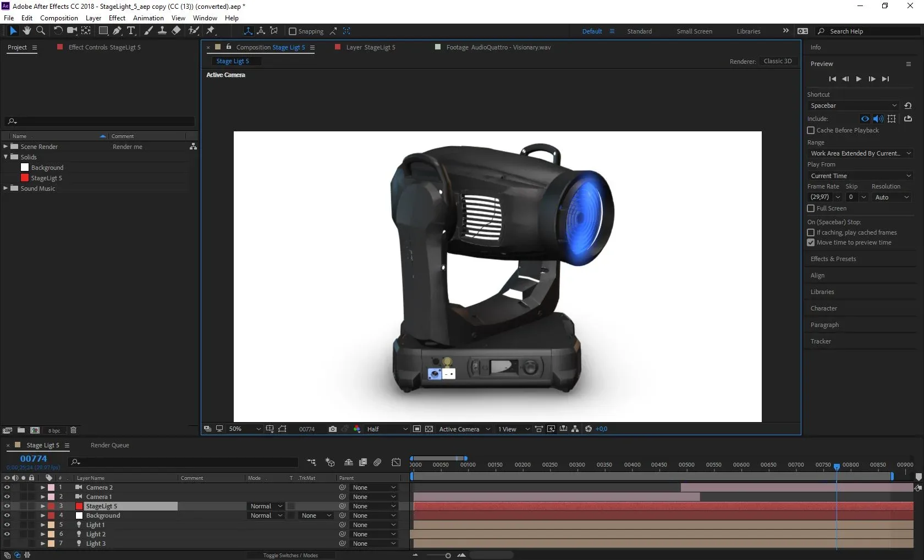The height and width of the screenshot is (560, 924).
Task: Click Classic 3D renderer button
Action: coord(778,61)
